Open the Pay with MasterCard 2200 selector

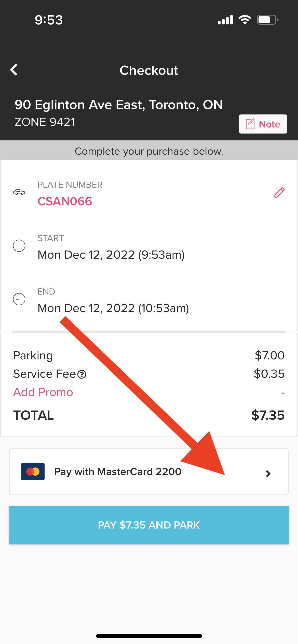(118, 472)
